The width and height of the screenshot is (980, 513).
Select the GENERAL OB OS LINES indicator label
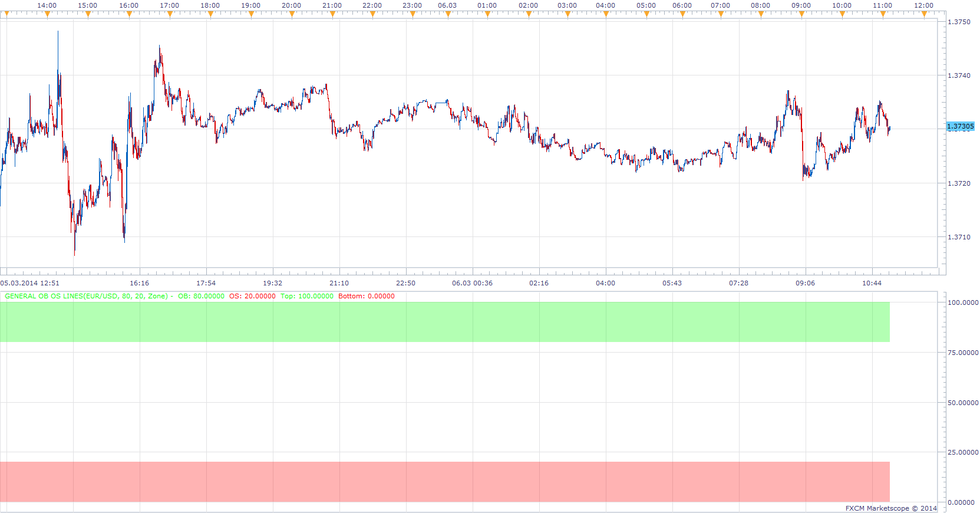click(86, 296)
